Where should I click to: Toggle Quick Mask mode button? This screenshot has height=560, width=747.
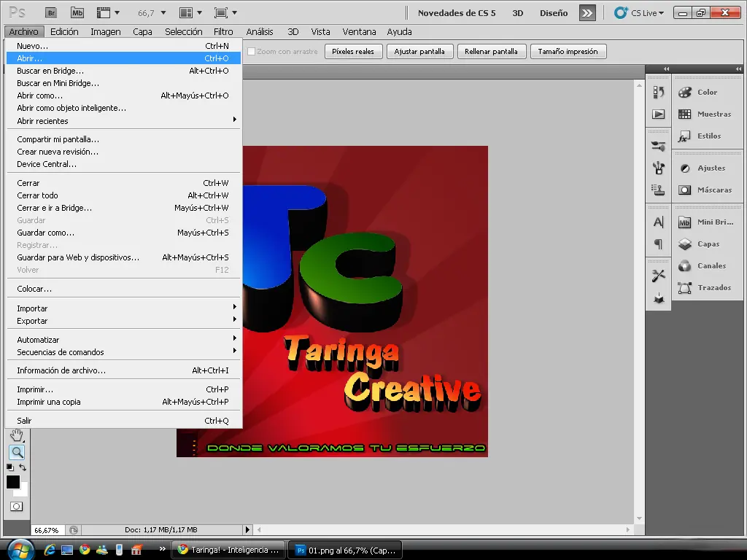point(16,506)
